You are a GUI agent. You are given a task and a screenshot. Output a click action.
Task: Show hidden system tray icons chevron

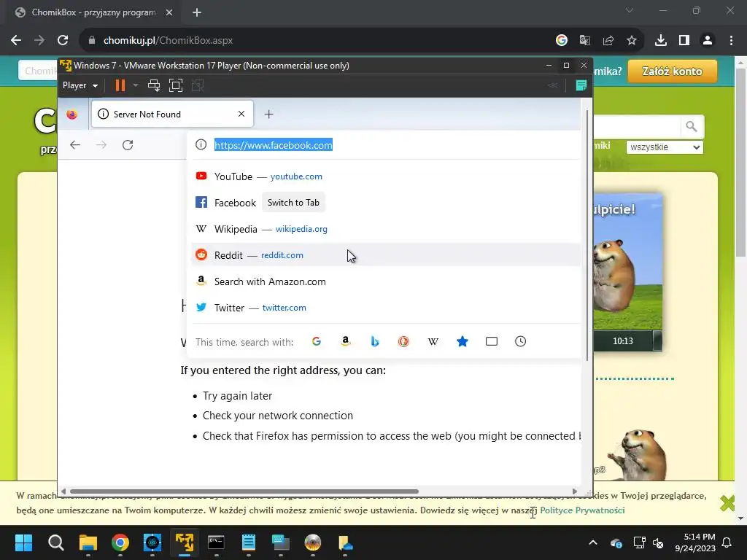[593, 542]
